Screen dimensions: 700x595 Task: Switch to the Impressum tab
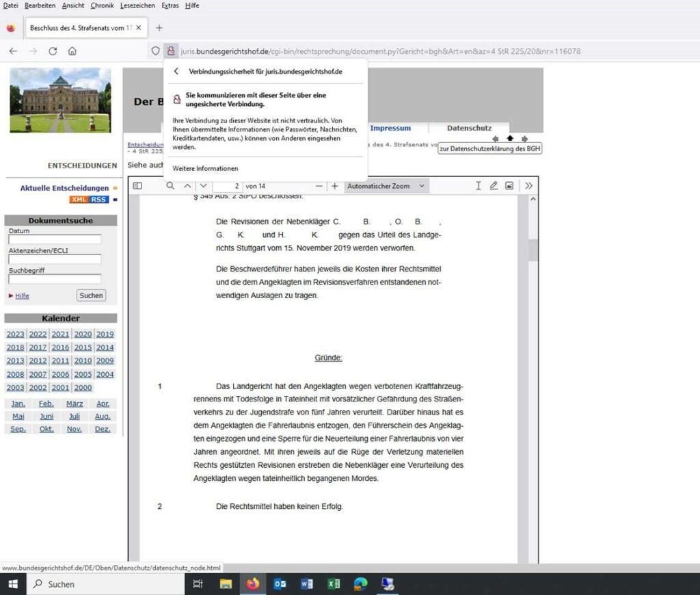coord(390,128)
